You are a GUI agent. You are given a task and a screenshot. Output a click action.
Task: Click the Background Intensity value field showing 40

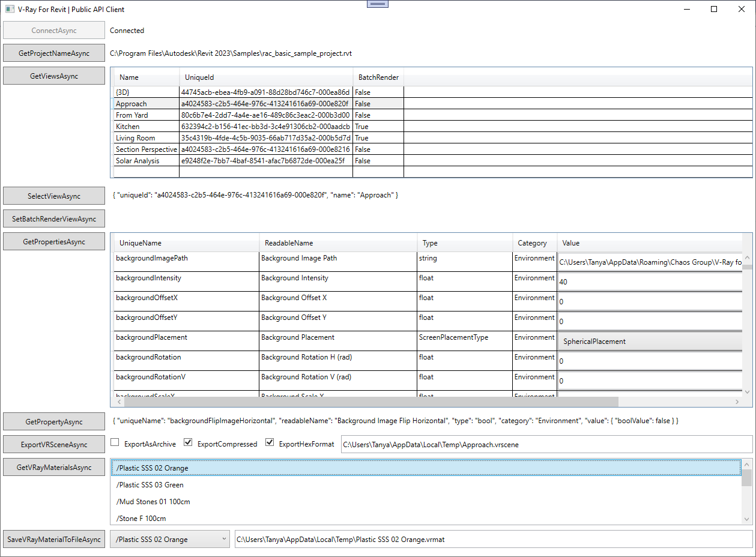650,282
